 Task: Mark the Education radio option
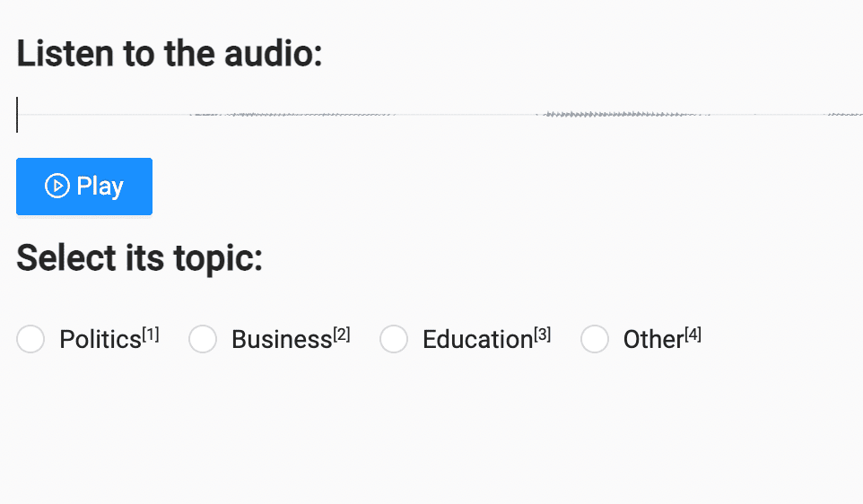(x=394, y=339)
